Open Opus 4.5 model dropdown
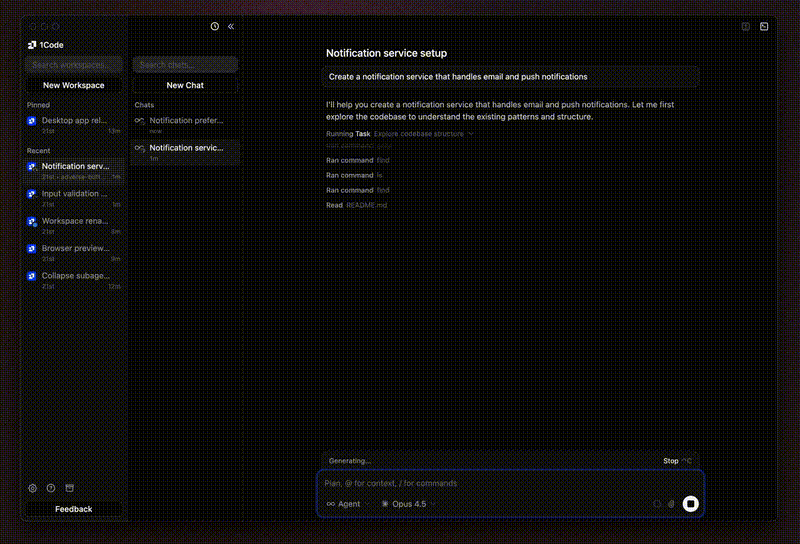Screen dimensions: 800x544 409,504
